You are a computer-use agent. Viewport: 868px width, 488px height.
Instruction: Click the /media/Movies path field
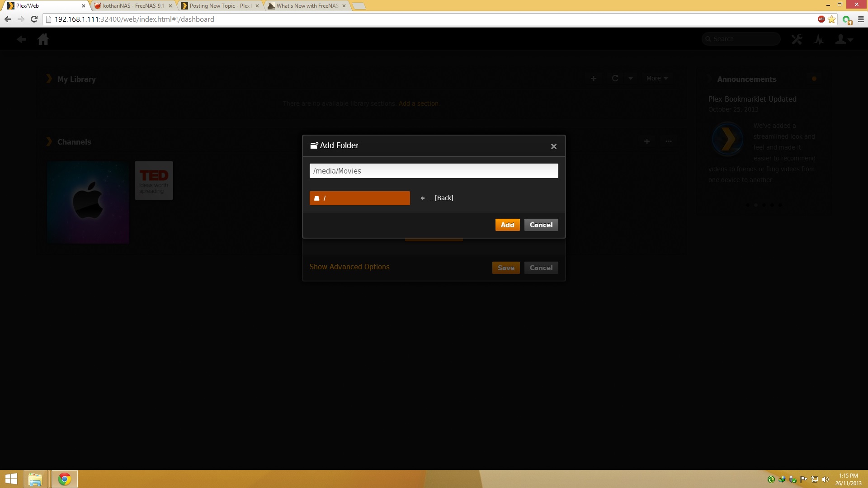click(434, 171)
